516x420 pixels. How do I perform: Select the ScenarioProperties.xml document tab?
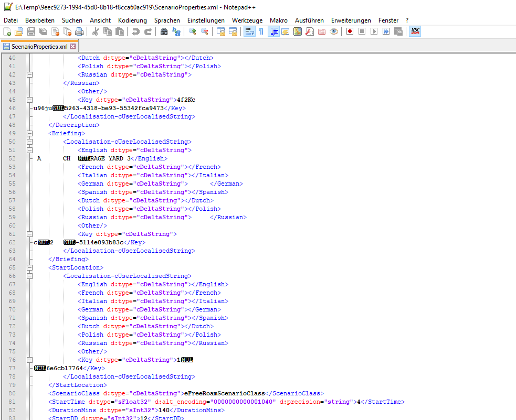[x=39, y=46]
